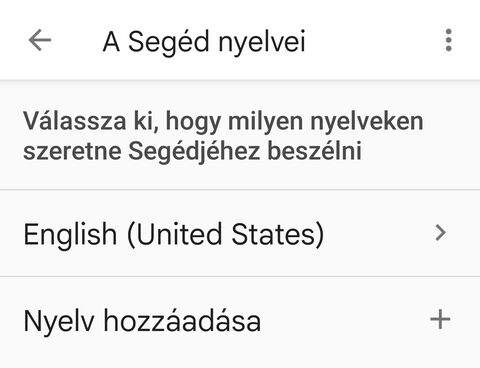Click the chevron next to English (United States)
Screen dimensions: 480x368
click(x=441, y=233)
